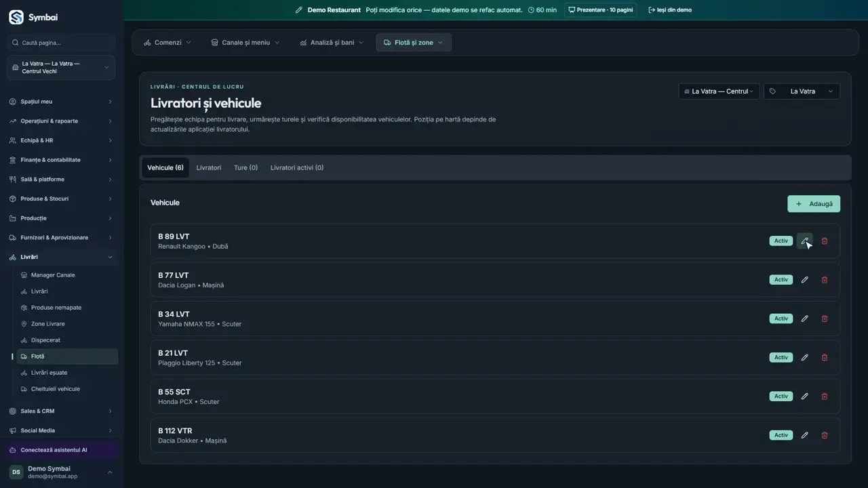This screenshot has height=488, width=868.
Task: Open La Vatra — Centrul location selector
Action: tap(719, 91)
